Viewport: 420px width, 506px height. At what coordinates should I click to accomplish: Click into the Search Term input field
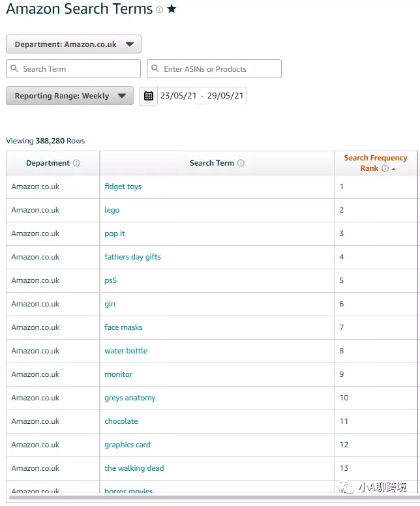pyautogui.click(x=73, y=68)
